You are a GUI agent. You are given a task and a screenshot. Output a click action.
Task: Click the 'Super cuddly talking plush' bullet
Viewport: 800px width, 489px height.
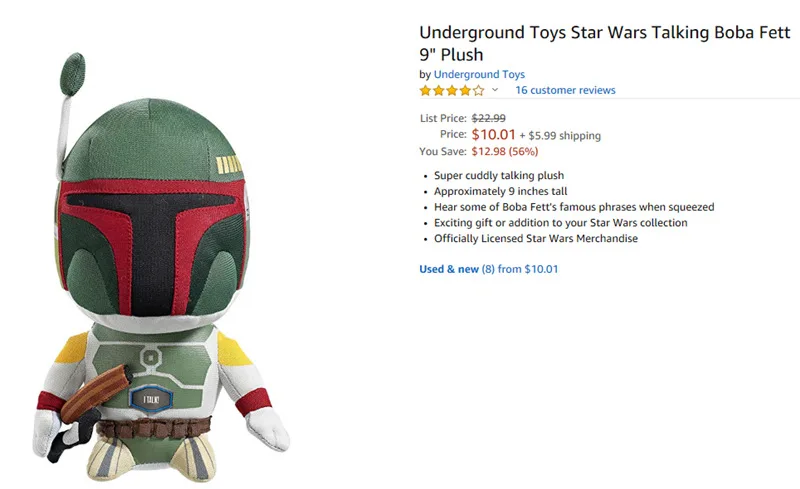pyautogui.click(x=499, y=176)
